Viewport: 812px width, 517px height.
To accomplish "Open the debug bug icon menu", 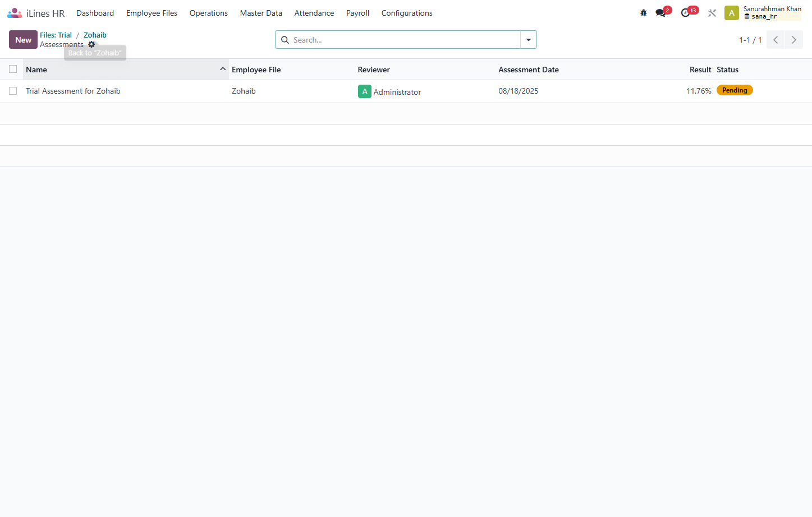I will pos(644,13).
